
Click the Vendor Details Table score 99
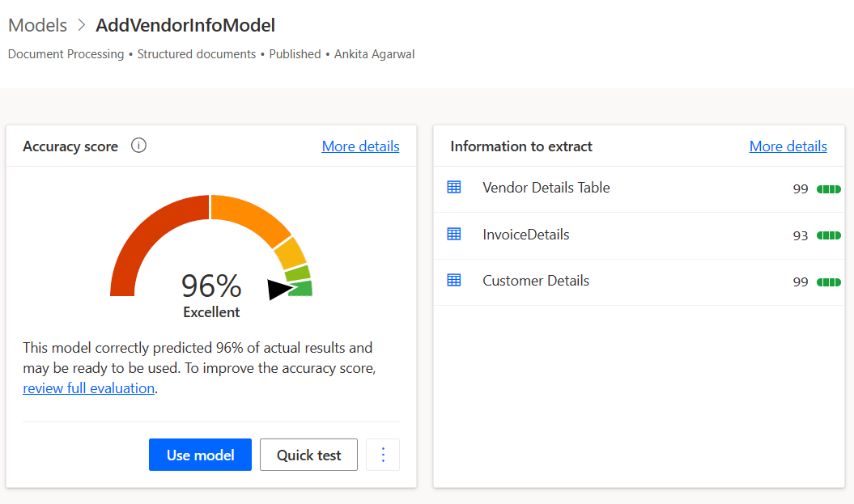point(800,188)
